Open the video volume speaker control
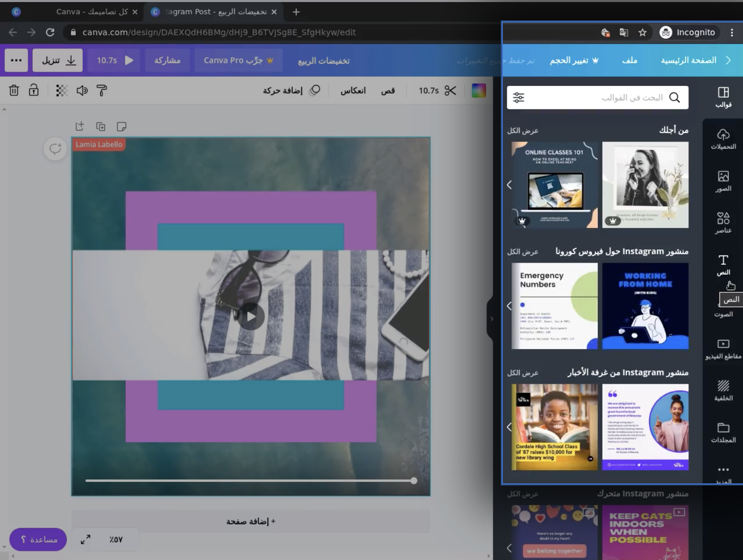This screenshot has width=743, height=560. [x=82, y=90]
